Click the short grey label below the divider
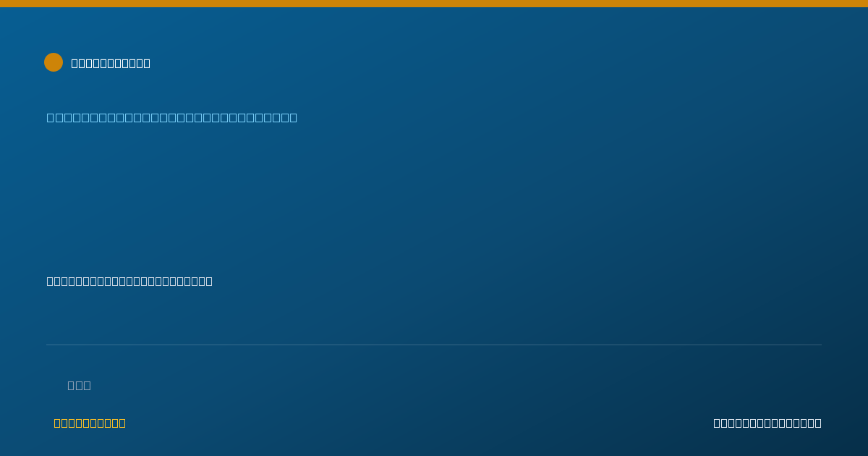Image resolution: width=868 pixels, height=456 pixels. tap(79, 385)
